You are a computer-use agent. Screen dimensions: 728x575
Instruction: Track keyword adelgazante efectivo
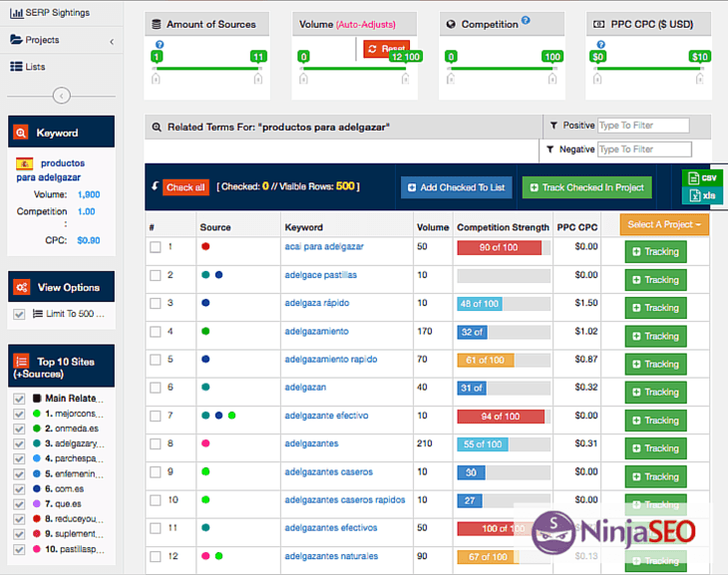[655, 421]
